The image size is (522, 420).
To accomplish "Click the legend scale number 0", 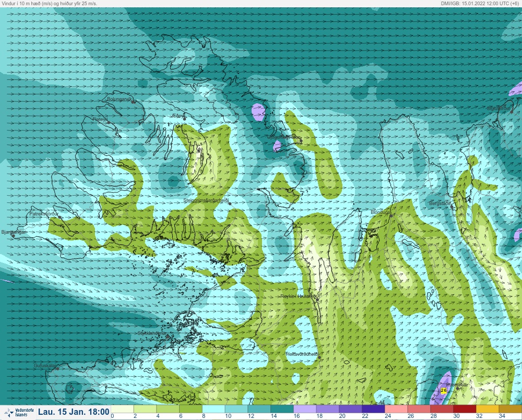I will click(113, 416).
